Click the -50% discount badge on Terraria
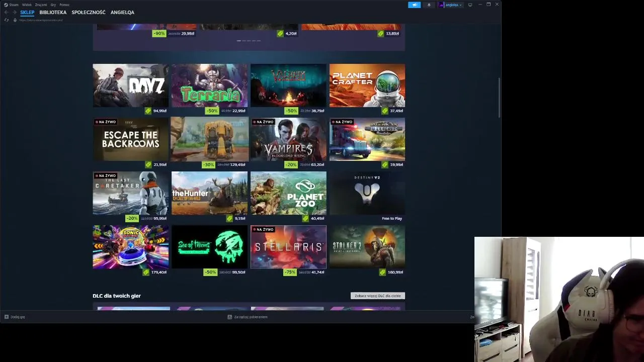The width and height of the screenshot is (644, 362). [x=212, y=111]
